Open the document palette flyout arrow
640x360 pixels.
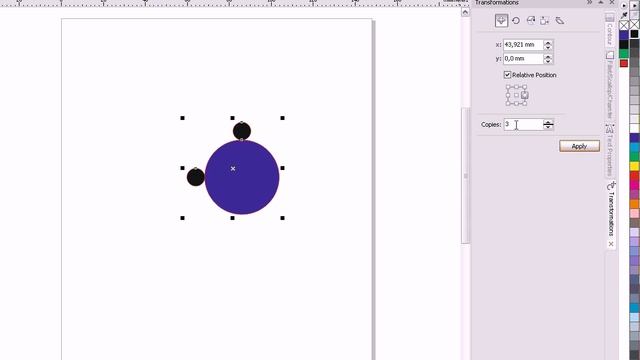point(624,6)
